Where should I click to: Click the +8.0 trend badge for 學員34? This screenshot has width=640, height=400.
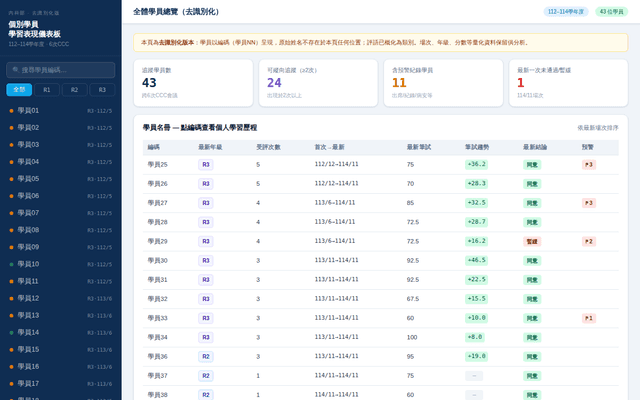tap(475, 337)
